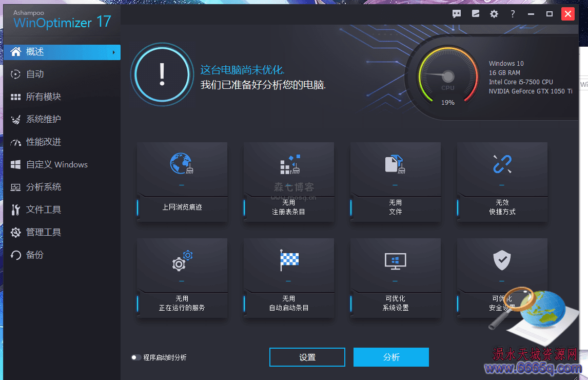Click the 16 GB RAM text
Viewport: 588px width, 380px height.
coord(504,73)
